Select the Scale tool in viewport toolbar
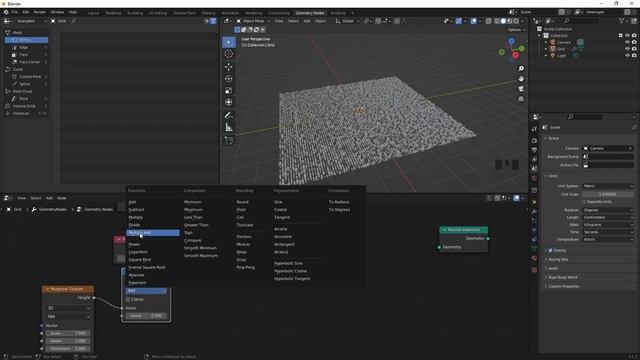Image resolution: width=640 pixels, height=360 pixels. [x=229, y=90]
